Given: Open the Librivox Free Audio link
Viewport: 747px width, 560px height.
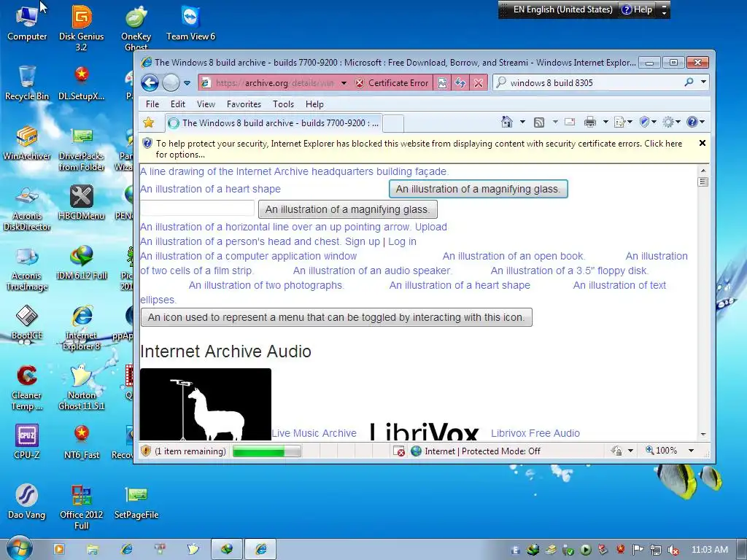Looking at the screenshot, I should (535, 433).
